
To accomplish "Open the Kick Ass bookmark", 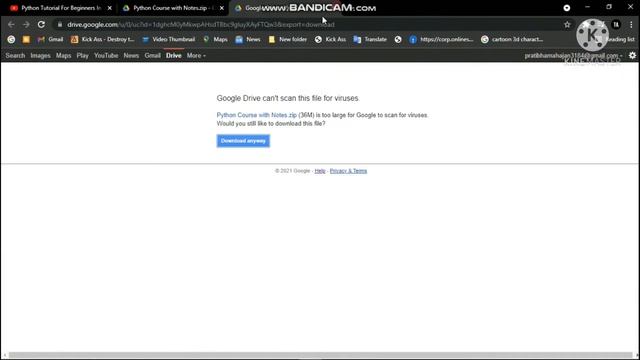I will pos(330,39).
